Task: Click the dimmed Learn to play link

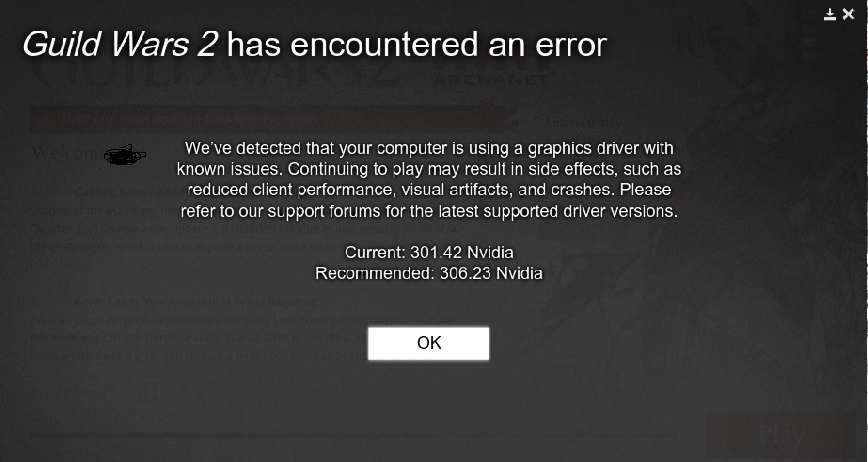Action: coord(584,122)
